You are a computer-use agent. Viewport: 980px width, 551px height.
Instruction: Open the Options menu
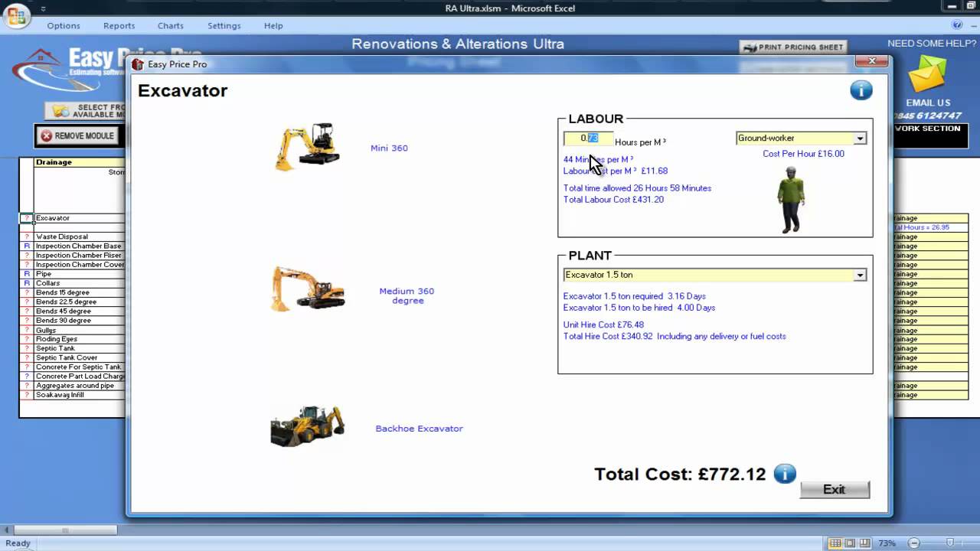tap(64, 25)
